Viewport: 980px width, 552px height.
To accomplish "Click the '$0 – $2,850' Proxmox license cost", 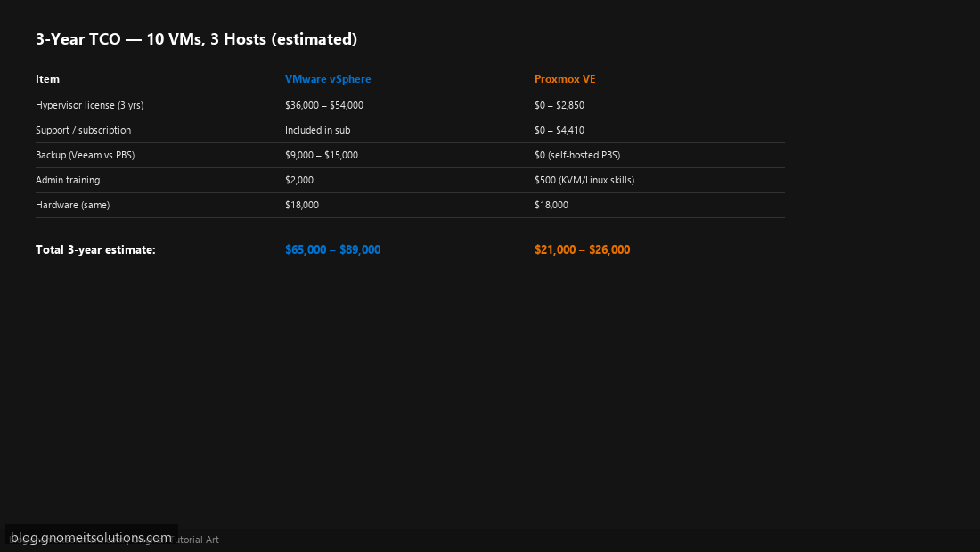I will [559, 106].
